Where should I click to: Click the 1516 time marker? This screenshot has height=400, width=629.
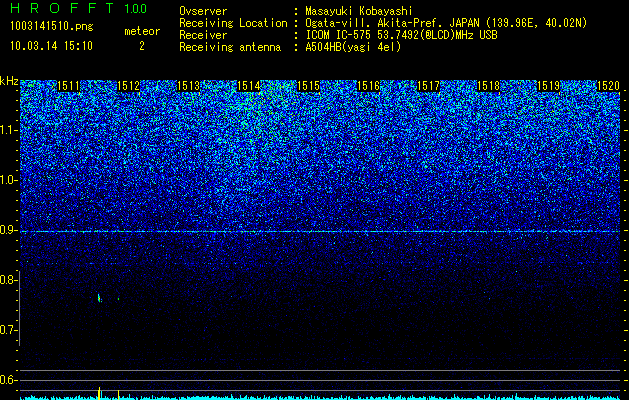point(368,86)
